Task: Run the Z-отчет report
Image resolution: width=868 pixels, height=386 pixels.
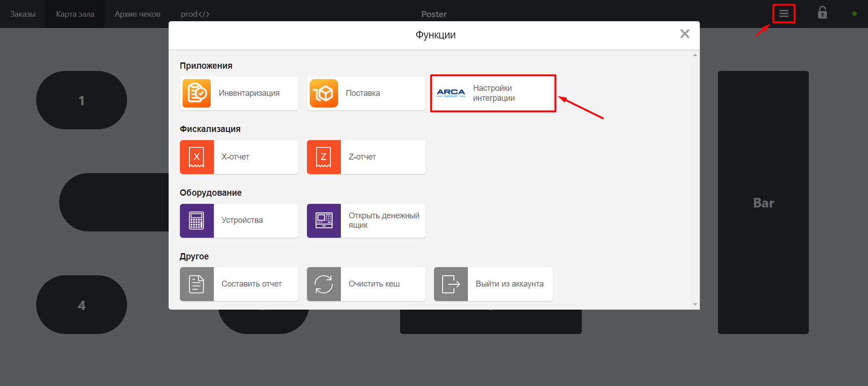Action: click(366, 157)
